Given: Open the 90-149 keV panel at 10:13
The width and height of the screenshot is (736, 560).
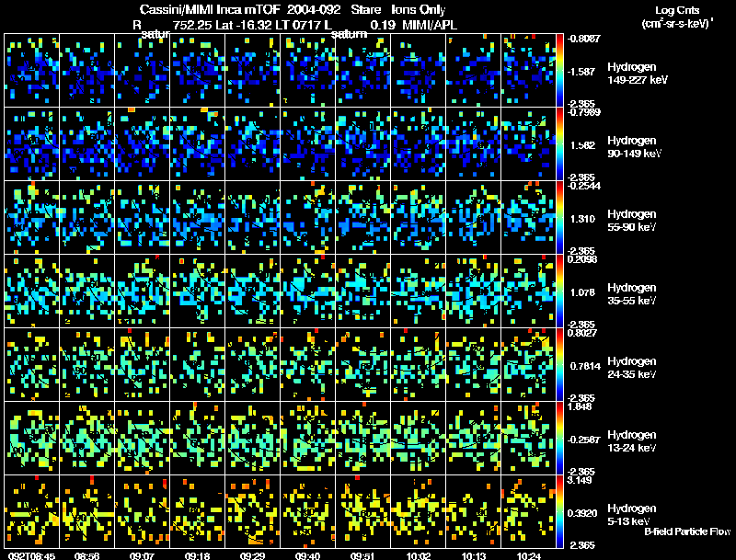Looking at the screenshot, I should [x=473, y=144].
